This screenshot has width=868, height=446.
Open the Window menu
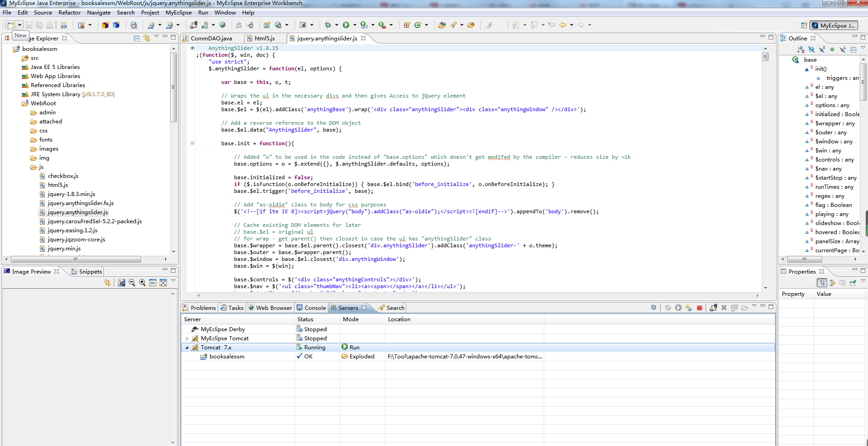[225, 13]
